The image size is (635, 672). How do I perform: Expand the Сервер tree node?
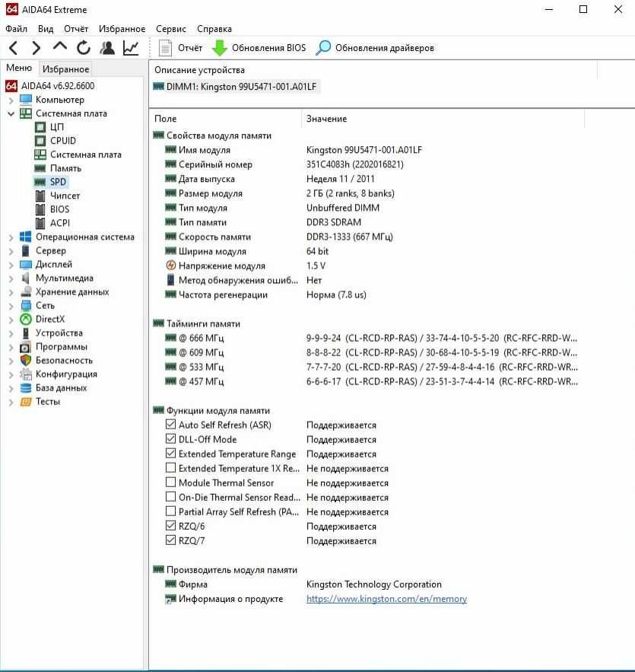11,251
